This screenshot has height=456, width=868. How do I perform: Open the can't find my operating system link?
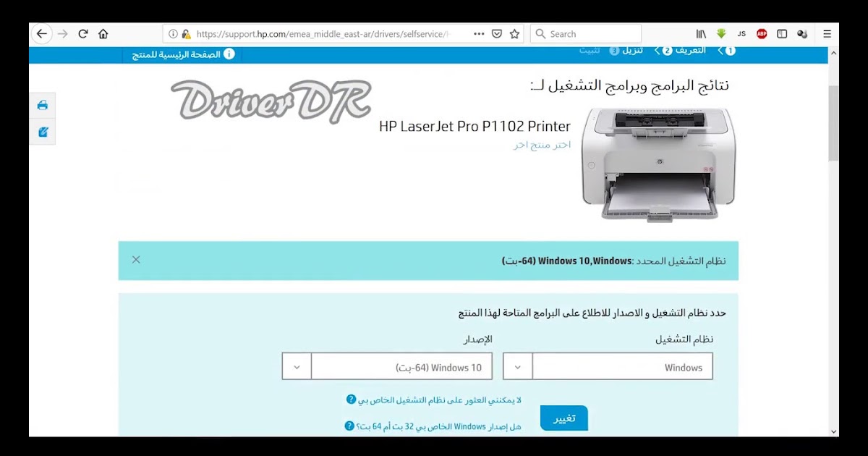pos(440,400)
